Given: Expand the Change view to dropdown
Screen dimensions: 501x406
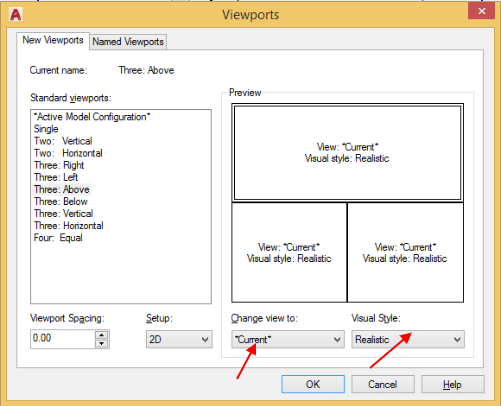Looking at the screenshot, I should pyautogui.click(x=288, y=339).
